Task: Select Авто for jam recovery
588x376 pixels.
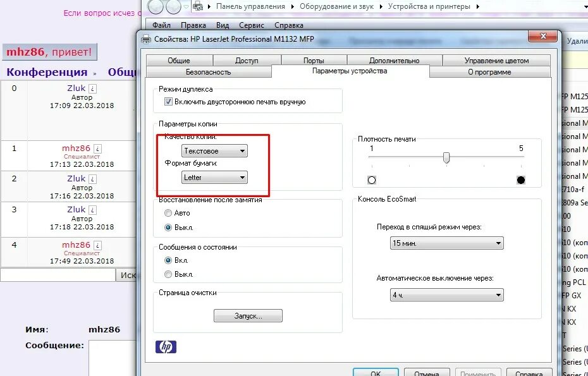Action: [168, 213]
